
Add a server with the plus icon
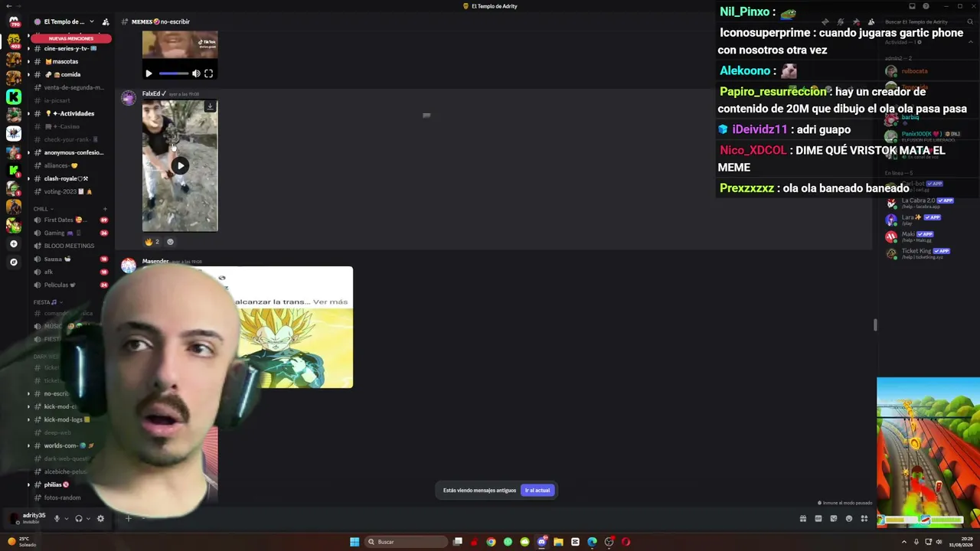coord(13,243)
